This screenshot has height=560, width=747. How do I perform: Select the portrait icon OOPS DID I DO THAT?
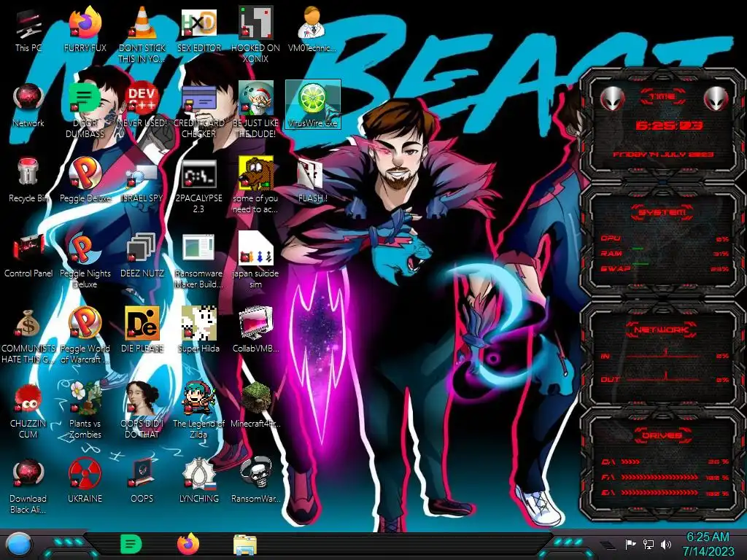(x=142, y=411)
